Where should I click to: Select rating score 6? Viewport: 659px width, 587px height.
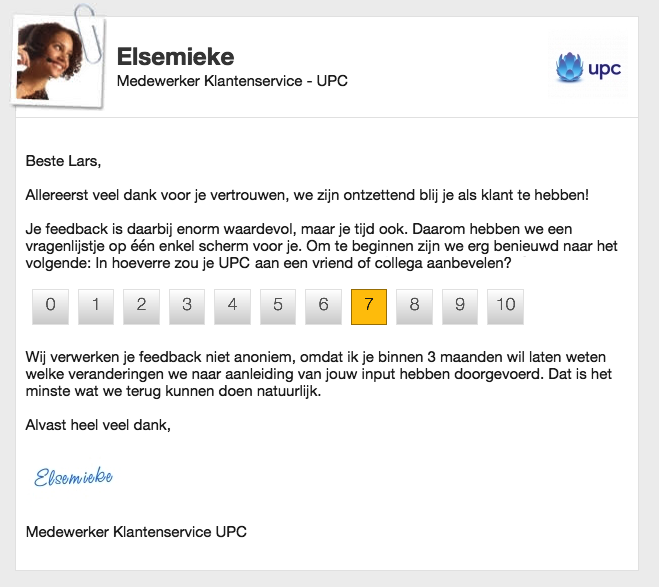click(x=323, y=306)
